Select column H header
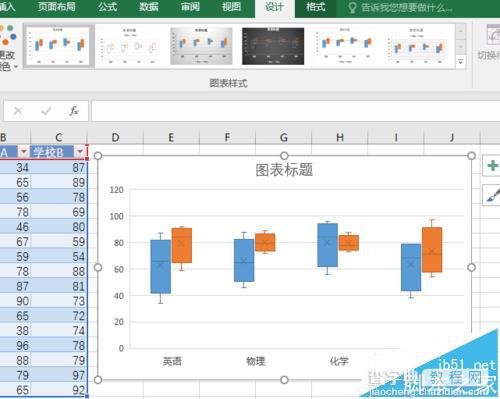Screen dimensions: 500x399 pos(340,137)
